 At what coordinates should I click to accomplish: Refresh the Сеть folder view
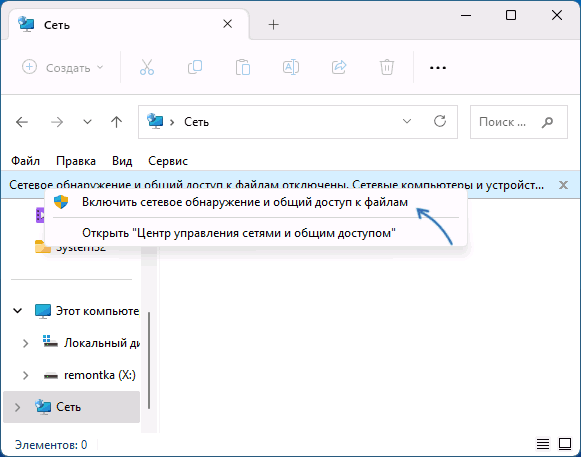[440, 122]
